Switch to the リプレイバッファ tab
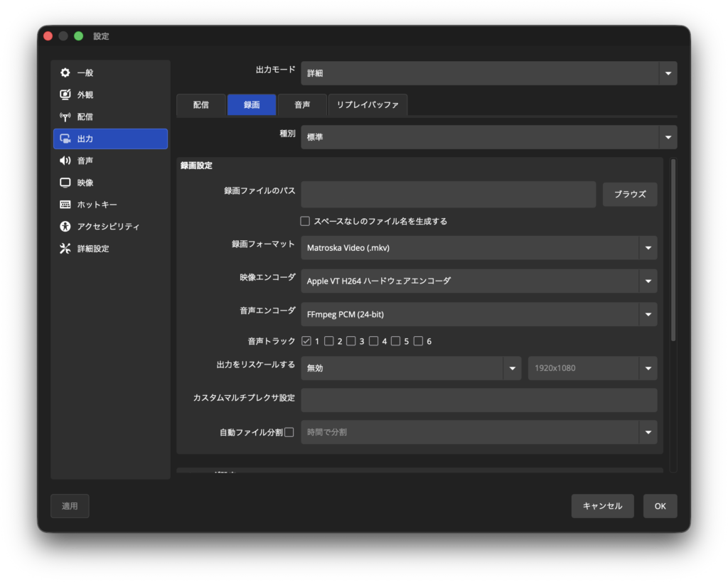Viewport: 728px width, 582px height. [x=368, y=104]
